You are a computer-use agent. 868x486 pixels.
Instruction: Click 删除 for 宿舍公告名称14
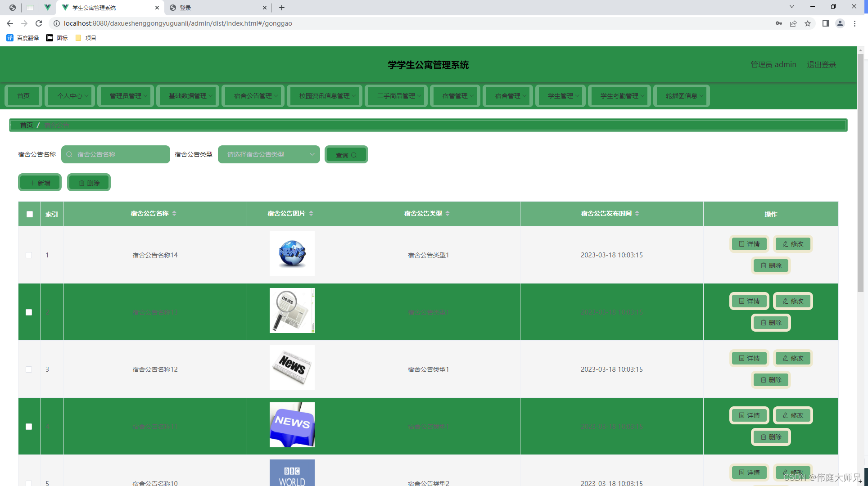tap(771, 265)
